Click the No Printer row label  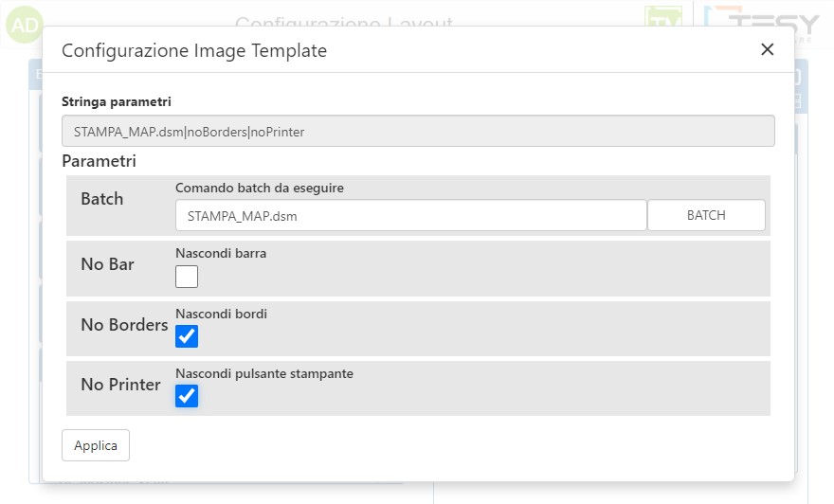point(120,385)
